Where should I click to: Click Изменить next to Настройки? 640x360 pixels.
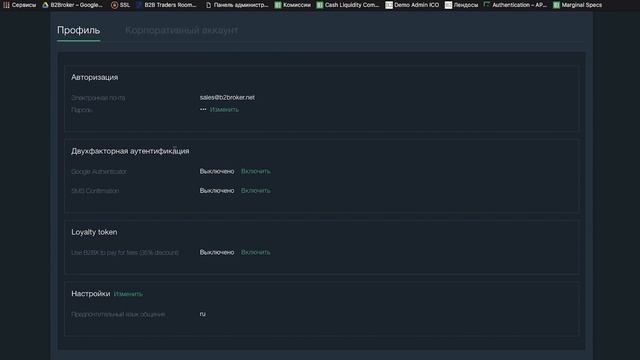click(x=128, y=294)
